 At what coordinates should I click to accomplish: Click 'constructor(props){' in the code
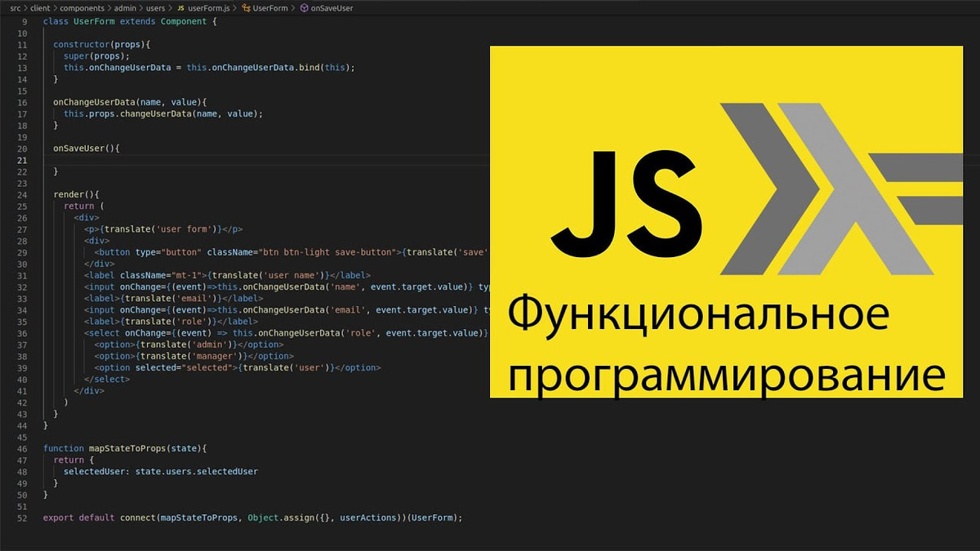(102, 44)
